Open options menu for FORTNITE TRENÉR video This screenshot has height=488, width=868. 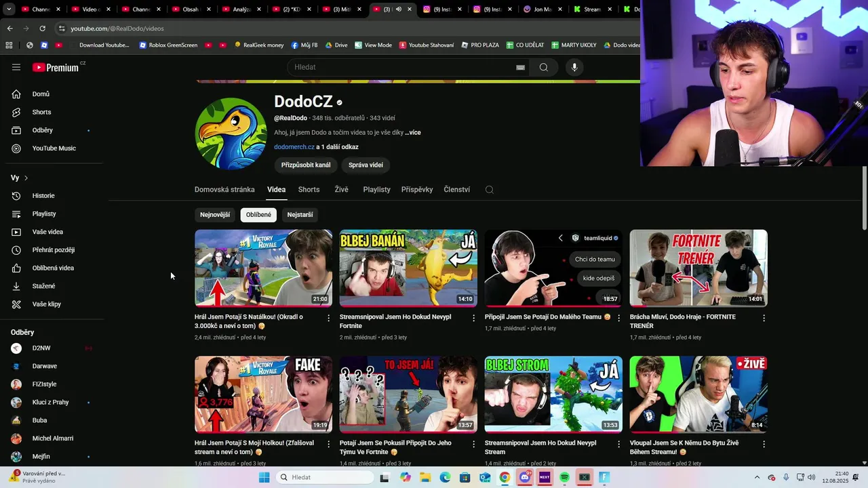coord(764,318)
